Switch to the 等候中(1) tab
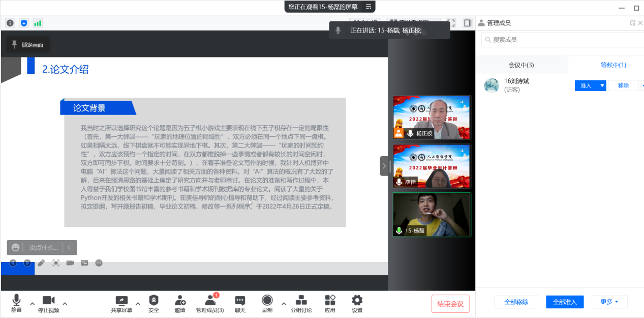This screenshot has height=318, width=644. coord(613,65)
